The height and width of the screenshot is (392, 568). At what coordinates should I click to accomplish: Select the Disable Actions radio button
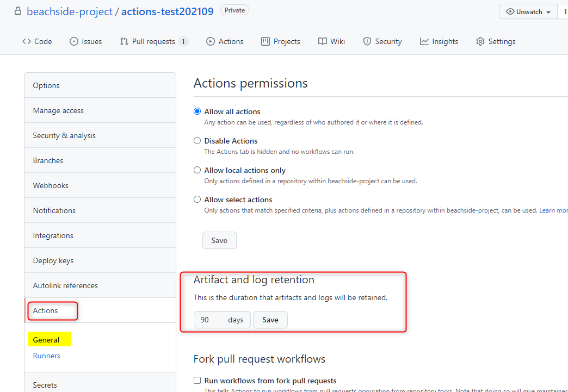click(x=197, y=140)
